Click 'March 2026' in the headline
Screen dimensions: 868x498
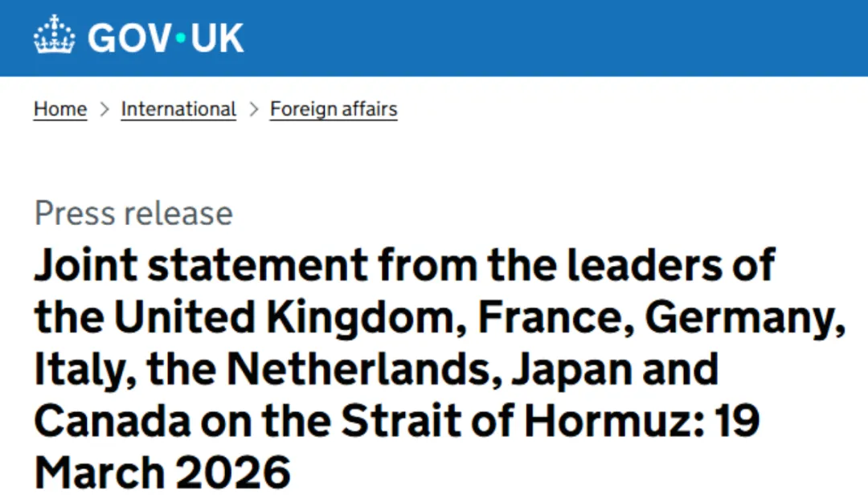162,473
